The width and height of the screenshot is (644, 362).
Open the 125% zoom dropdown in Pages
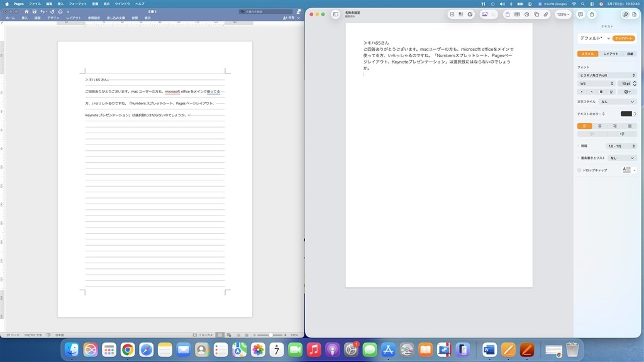[563, 14]
